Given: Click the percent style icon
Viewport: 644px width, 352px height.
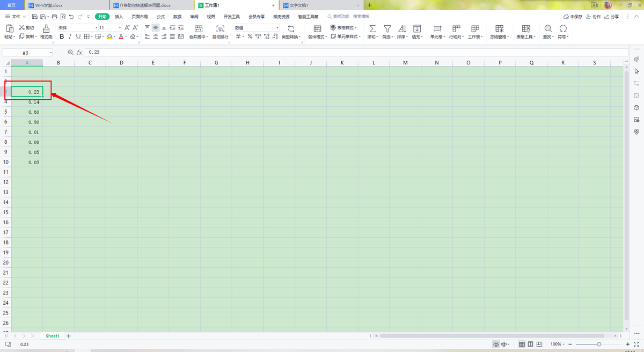Looking at the screenshot, I should click(250, 36).
